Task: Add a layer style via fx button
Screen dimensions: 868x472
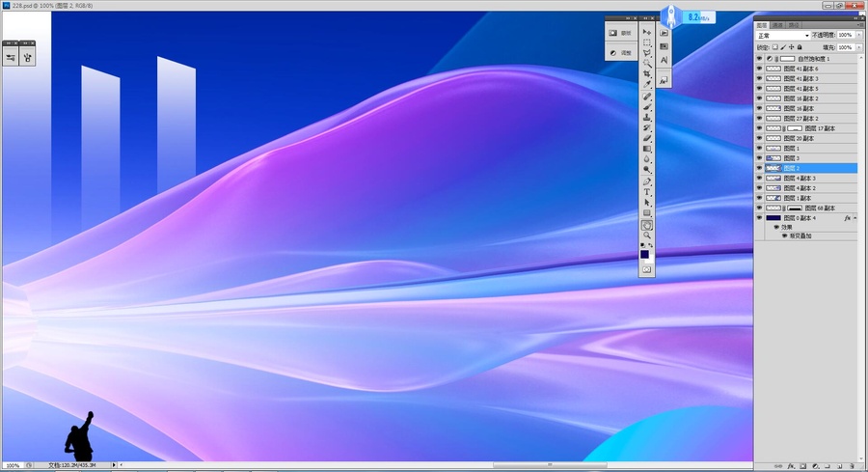Action: click(791, 466)
